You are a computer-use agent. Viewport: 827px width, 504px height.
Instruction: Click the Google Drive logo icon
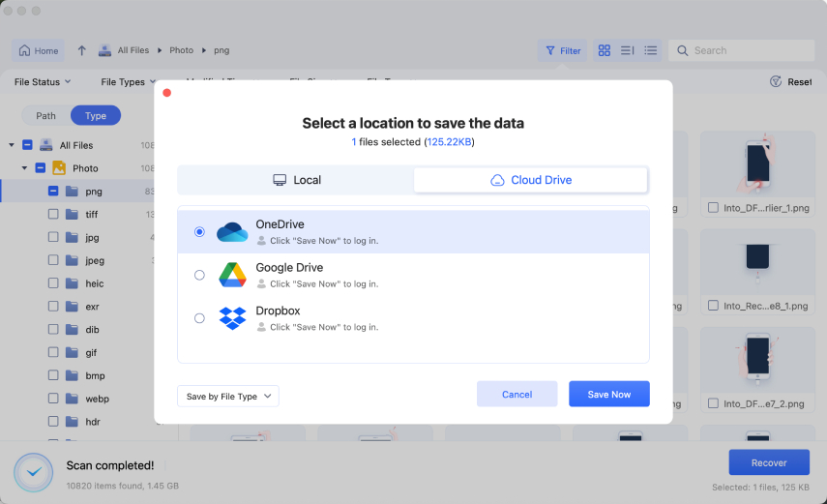pyautogui.click(x=232, y=275)
